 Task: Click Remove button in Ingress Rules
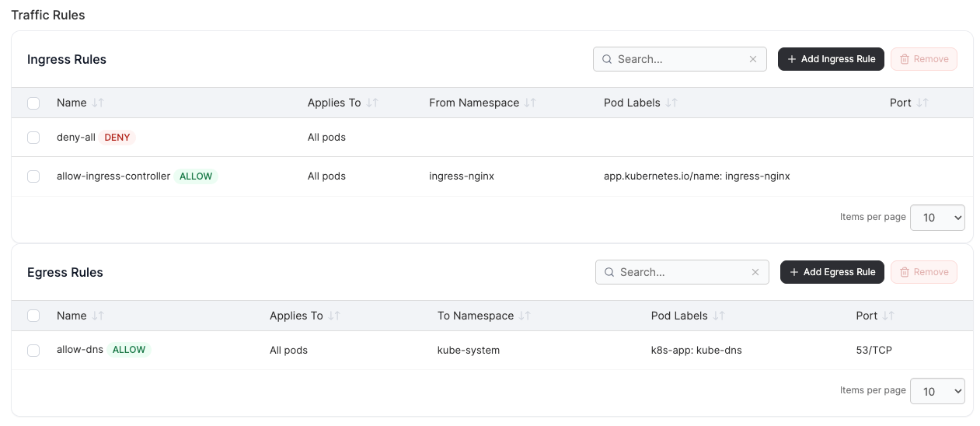[x=924, y=59]
